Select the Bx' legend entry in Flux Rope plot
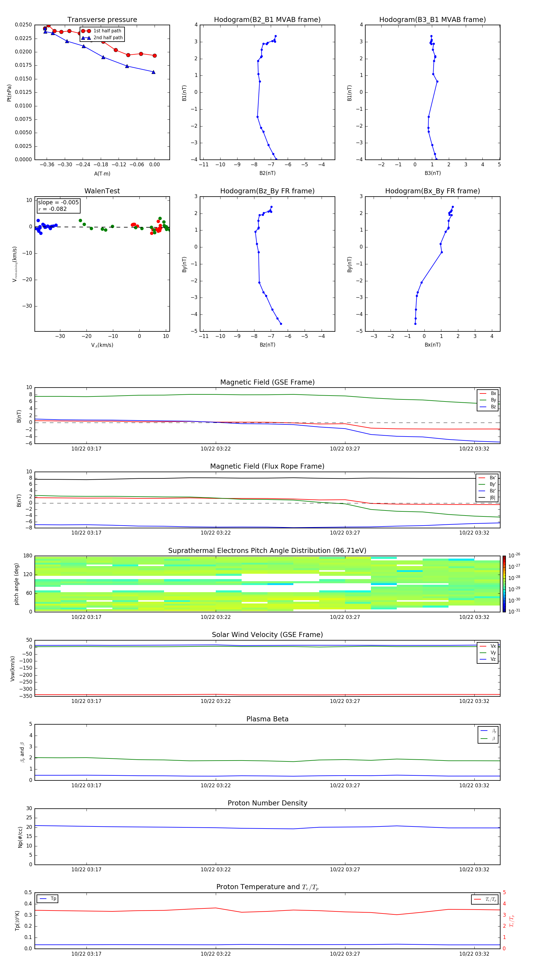The height and width of the screenshot is (980, 535). (x=487, y=478)
